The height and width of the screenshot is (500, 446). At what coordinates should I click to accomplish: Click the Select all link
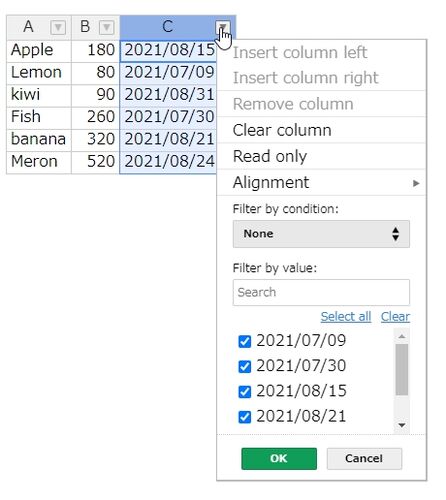pos(346,317)
